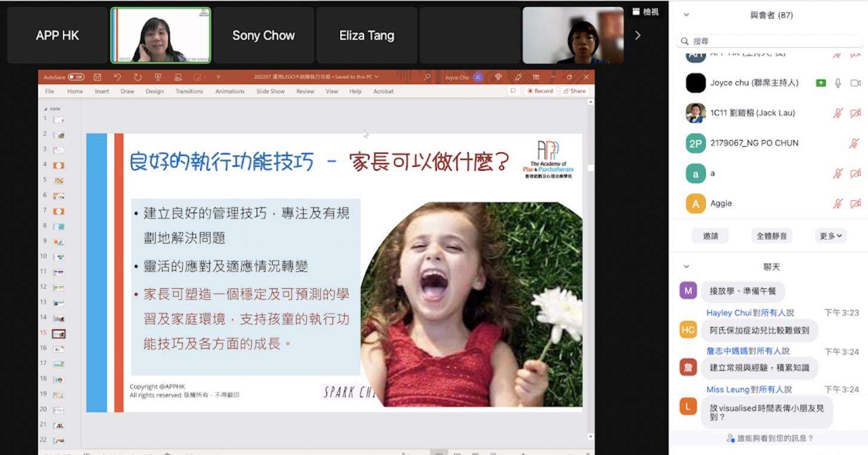Screen dimensions: 868x455
Task: Click chat message '建立常規與經驗，積累知識'
Action: tap(759, 367)
